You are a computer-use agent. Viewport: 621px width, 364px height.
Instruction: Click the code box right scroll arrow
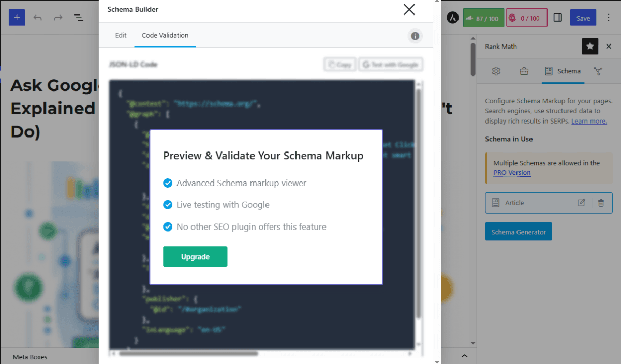pyautogui.click(x=410, y=354)
